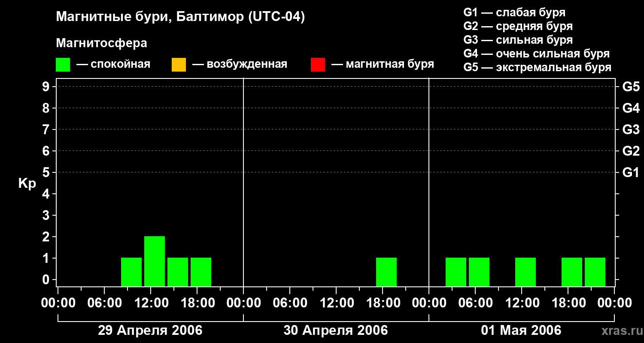
Task: Click the 'Kp' axis title
Action: [x=27, y=184]
